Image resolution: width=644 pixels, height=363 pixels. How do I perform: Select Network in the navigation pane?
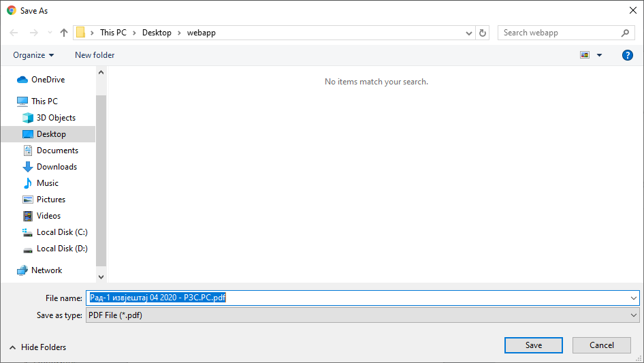coord(46,270)
